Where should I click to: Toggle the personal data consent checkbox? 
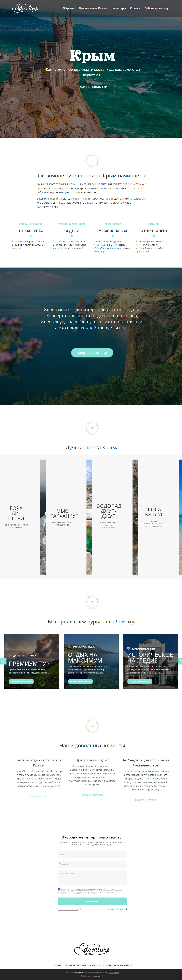click(x=58, y=889)
